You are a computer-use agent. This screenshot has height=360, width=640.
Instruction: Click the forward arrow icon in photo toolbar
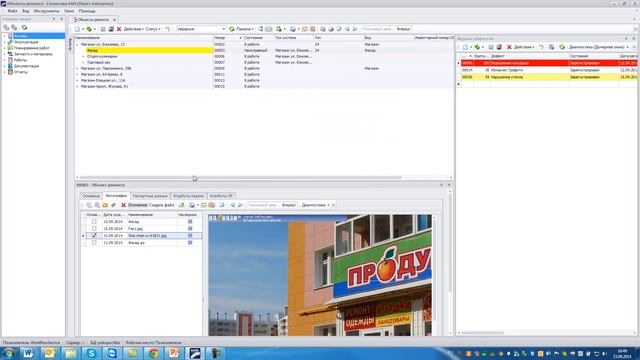pos(240,205)
